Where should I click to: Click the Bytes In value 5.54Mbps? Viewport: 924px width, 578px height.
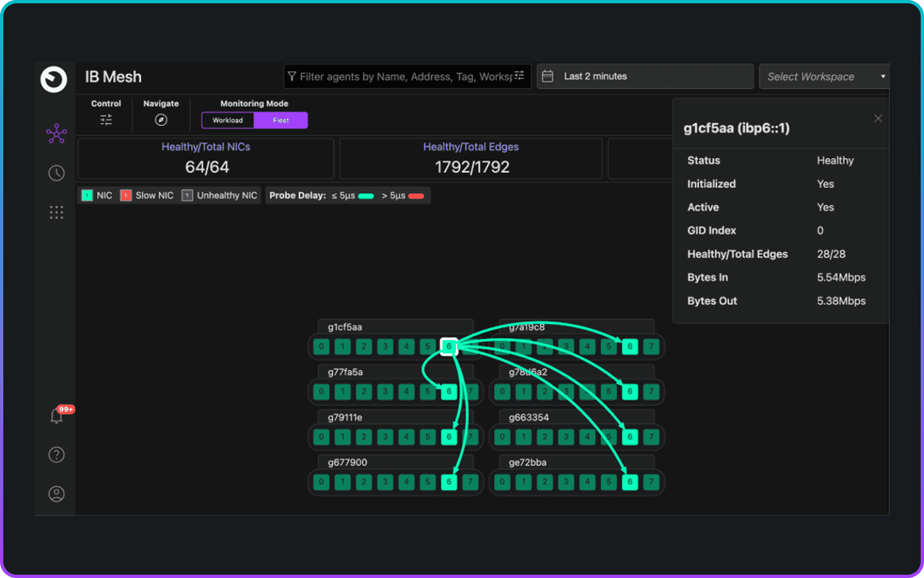(841, 277)
